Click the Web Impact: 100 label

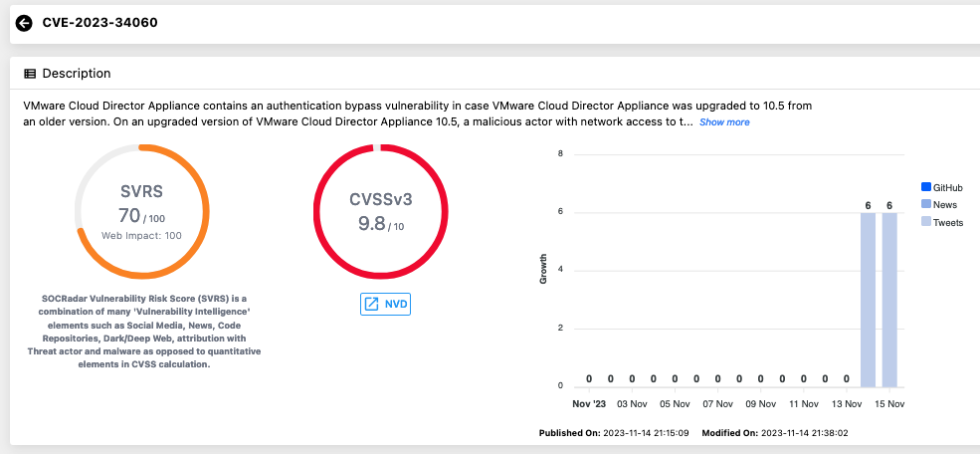coord(142,235)
